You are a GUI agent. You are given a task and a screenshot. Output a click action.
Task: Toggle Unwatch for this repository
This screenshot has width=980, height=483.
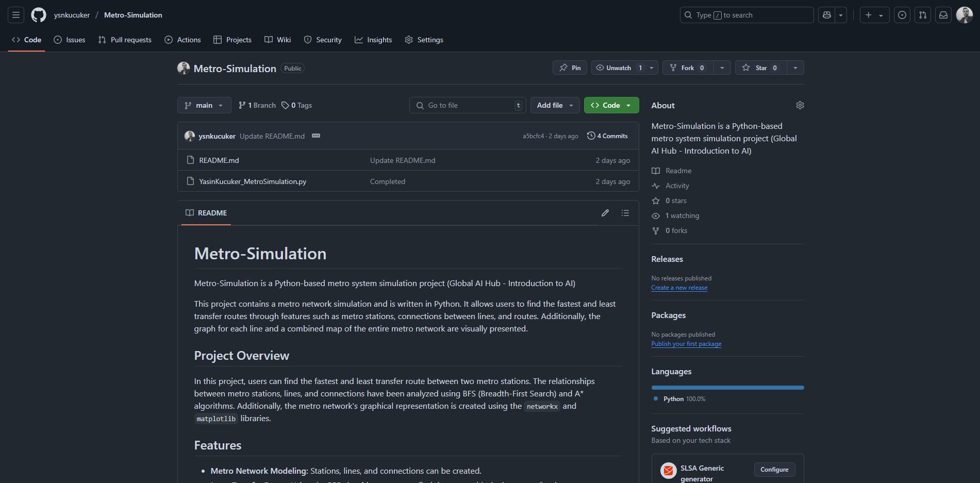618,68
